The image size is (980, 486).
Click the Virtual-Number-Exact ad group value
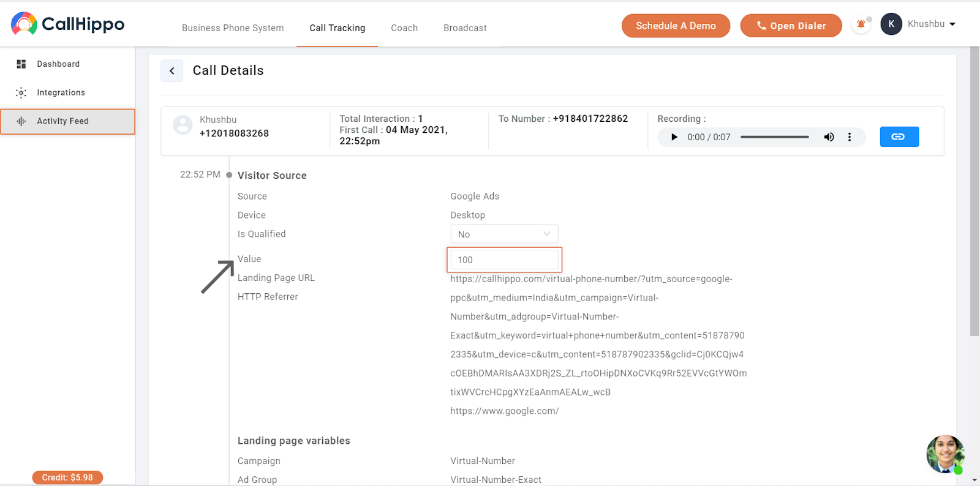[496, 480]
